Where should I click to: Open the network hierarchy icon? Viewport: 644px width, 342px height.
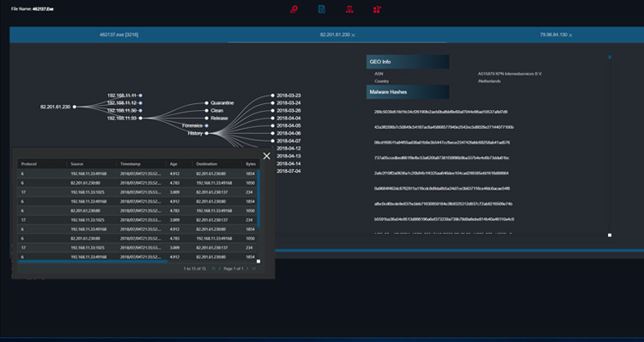[x=349, y=9]
